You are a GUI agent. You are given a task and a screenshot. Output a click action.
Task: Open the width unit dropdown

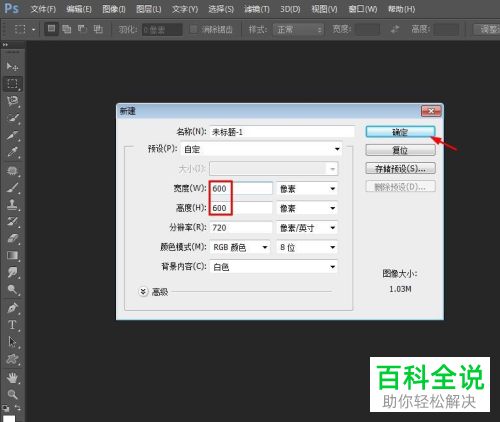pyautogui.click(x=307, y=189)
